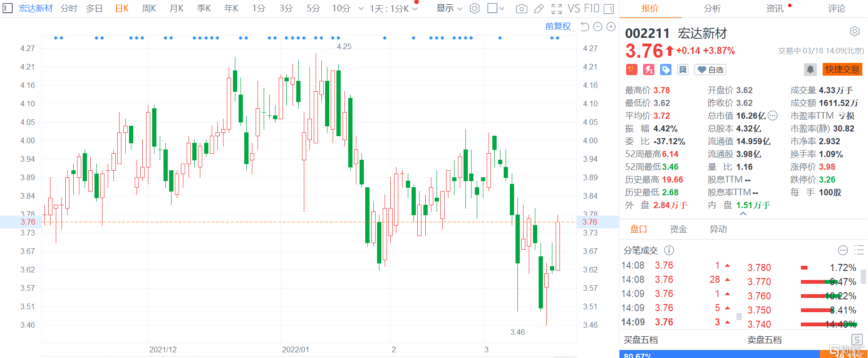The image size is (868, 358).
Task: Open the stock notes icon
Action: pyautogui.click(x=682, y=70)
